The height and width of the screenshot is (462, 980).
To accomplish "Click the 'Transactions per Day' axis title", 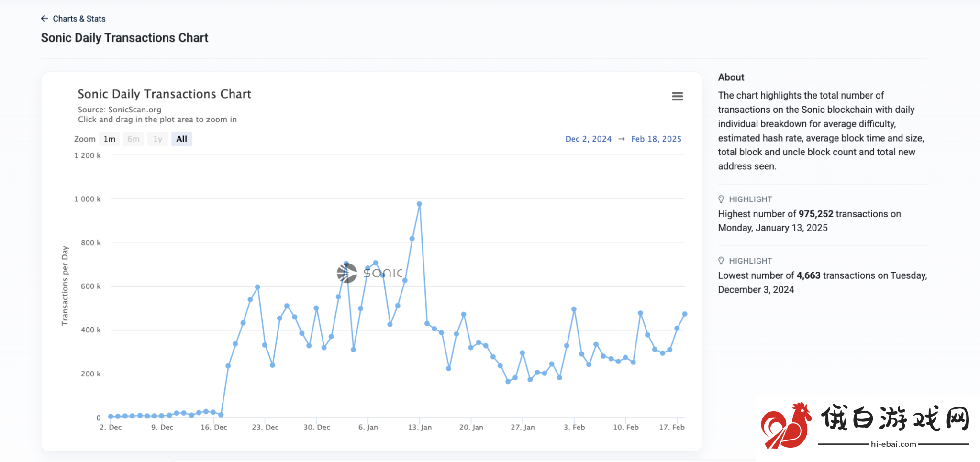I will [x=65, y=286].
